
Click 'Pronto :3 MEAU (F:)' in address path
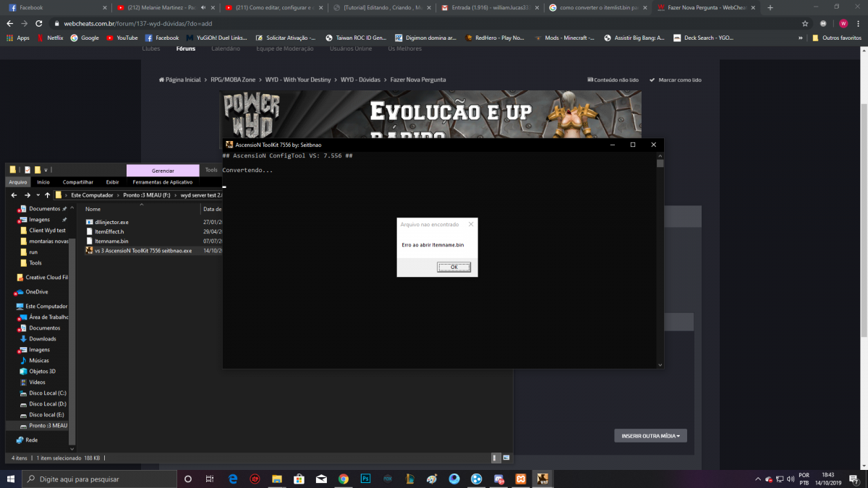click(x=146, y=195)
